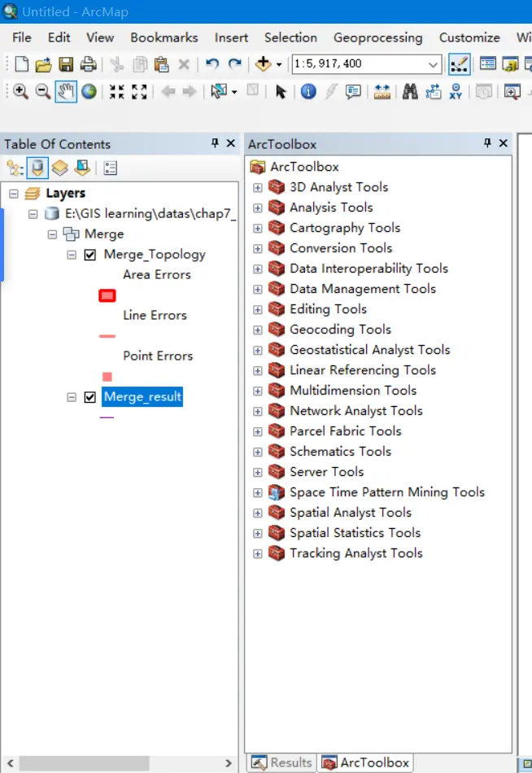
Task: Open Find with the binoculars icon
Action: pos(410,91)
